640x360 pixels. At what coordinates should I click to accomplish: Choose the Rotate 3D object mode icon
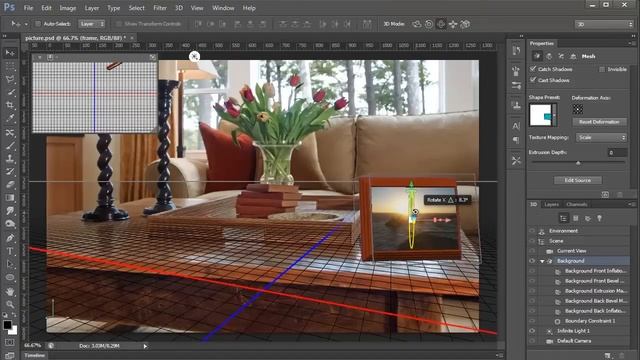417,24
